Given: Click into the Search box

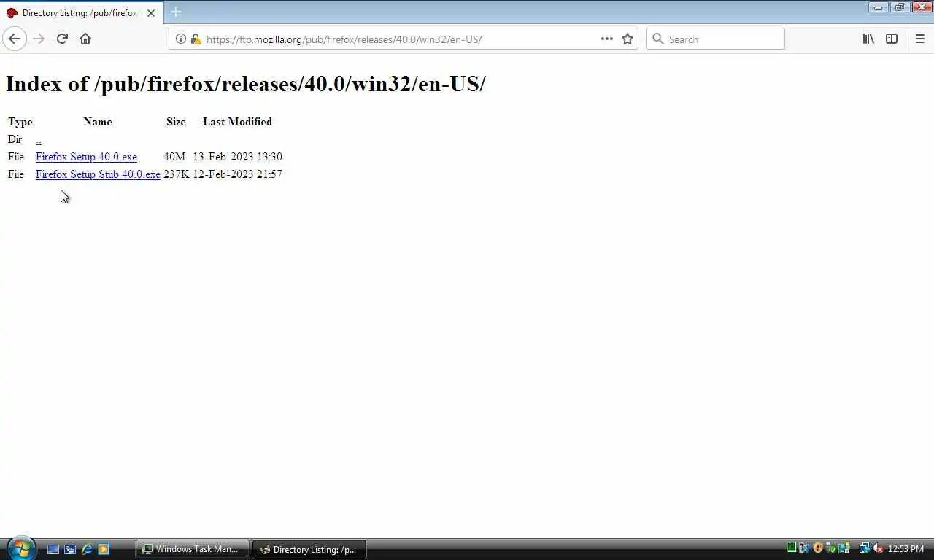Looking at the screenshot, I should pos(715,39).
